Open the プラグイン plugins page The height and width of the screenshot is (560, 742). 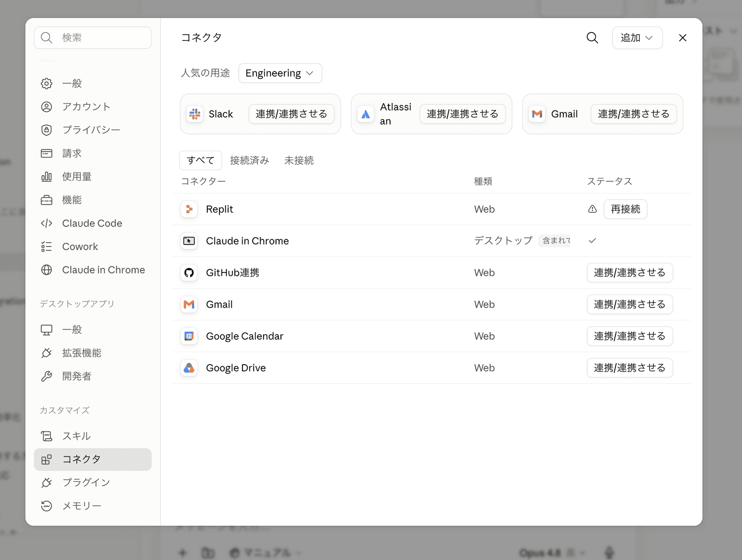[93, 483]
